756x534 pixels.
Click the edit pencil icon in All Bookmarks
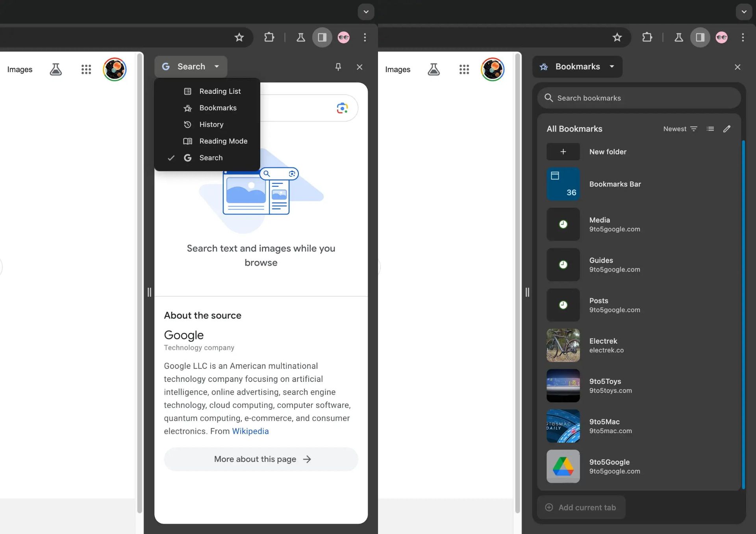coord(727,129)
